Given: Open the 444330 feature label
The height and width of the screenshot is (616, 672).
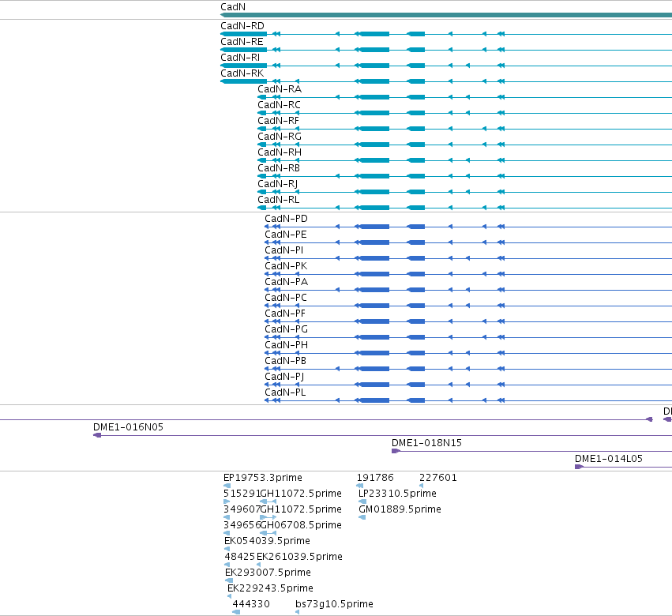Looking at the screenshot, I should pyautogui.click(x=251, y=605).
